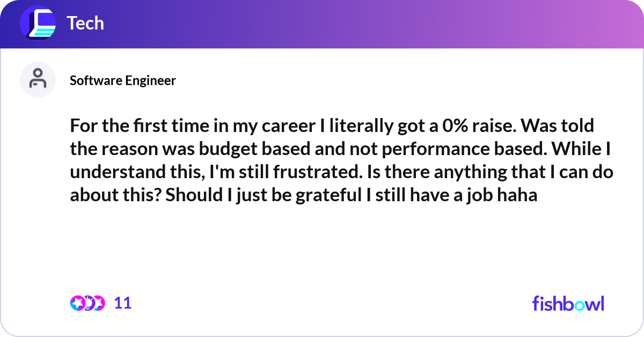Open the Tech bowl title
644x337 pixels.
coord(85,23)
